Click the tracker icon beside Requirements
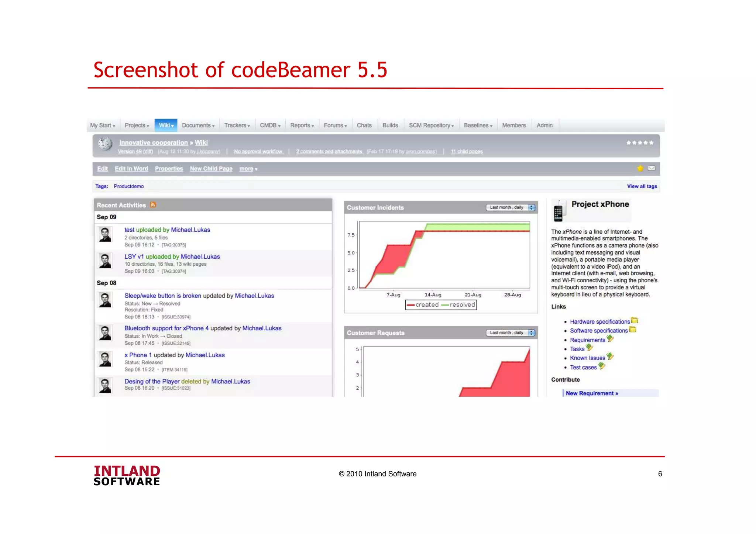 tap(610, 339)
